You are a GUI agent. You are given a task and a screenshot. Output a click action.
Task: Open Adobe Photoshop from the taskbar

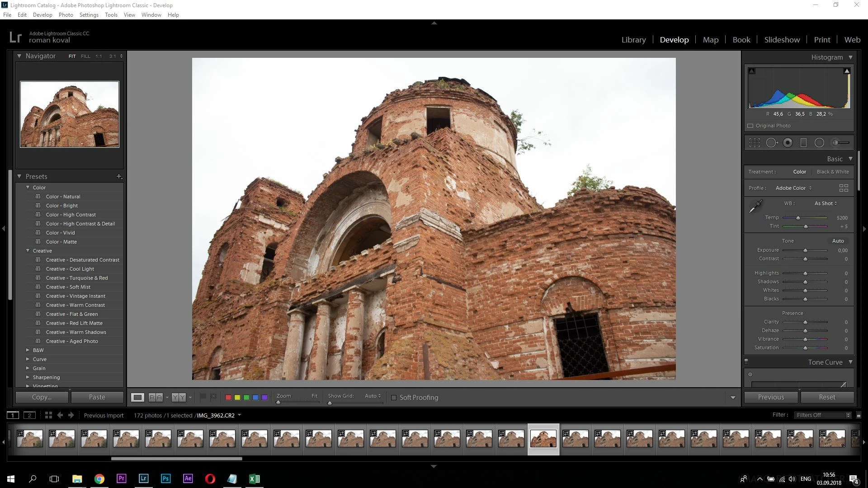coord(165,479)
